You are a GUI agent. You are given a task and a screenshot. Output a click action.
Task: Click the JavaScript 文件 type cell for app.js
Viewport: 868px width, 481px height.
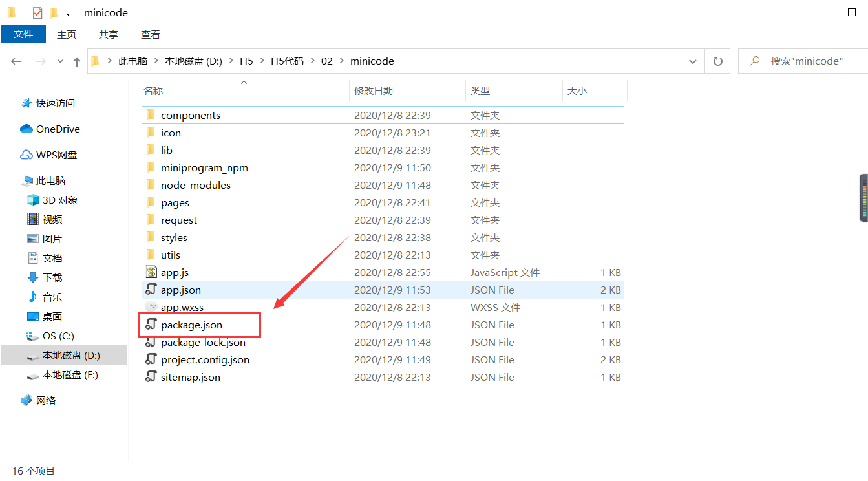coord(505,272)
